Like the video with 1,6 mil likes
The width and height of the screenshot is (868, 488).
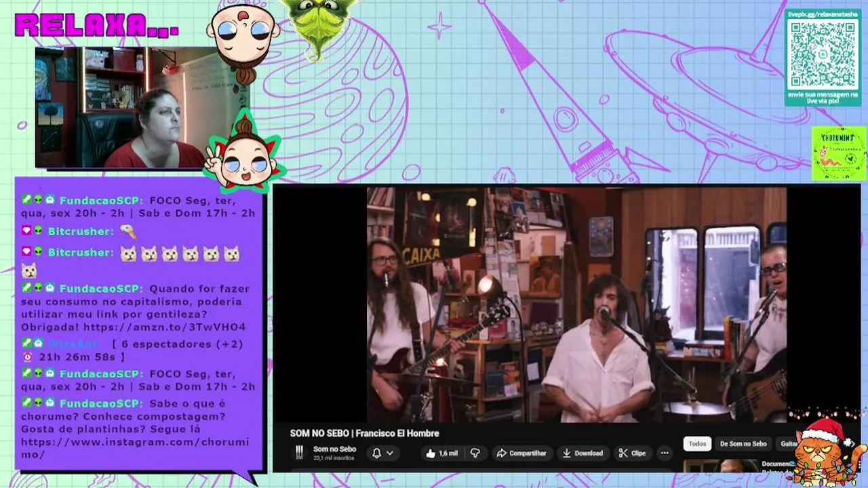coord(441,453)
